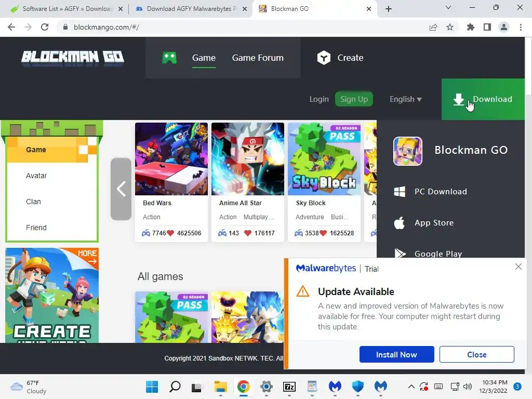Open the Create page link
Screen dimensions: 532x399
tap(350, 58)
